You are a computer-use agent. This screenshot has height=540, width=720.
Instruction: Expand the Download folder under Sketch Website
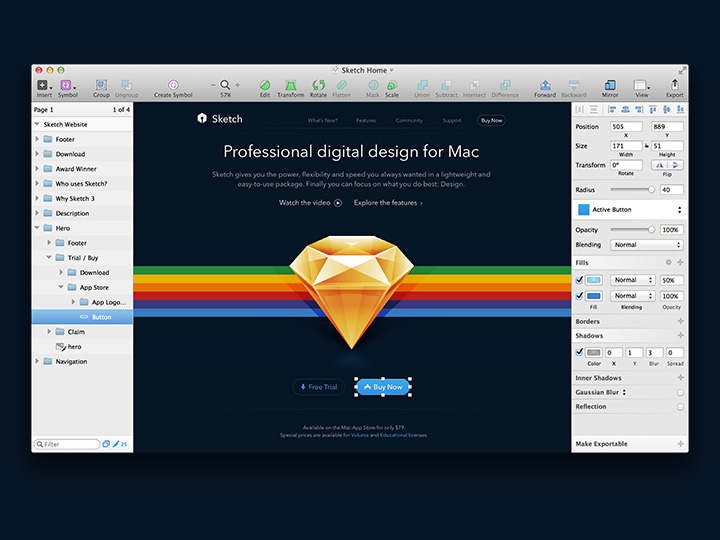(x=37, y=154)
